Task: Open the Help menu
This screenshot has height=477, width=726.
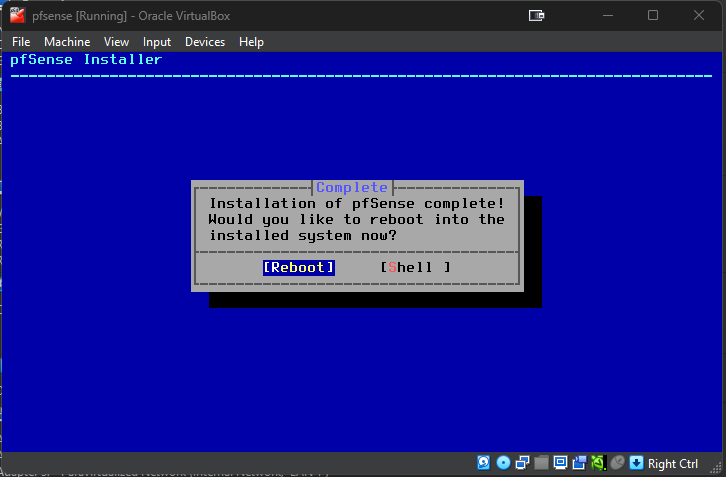Action: (x=251, y=42)
